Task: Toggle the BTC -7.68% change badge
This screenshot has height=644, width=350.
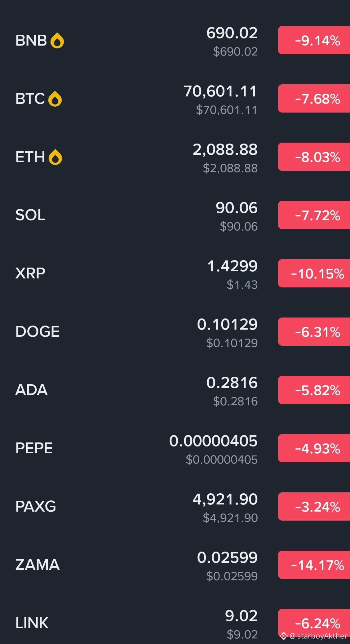Action: [314, 99]
